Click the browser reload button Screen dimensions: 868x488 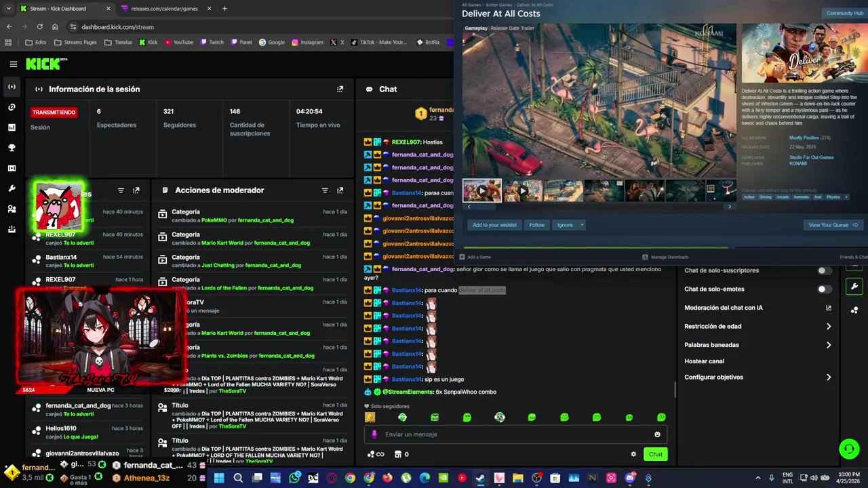(x=39, y=27)
